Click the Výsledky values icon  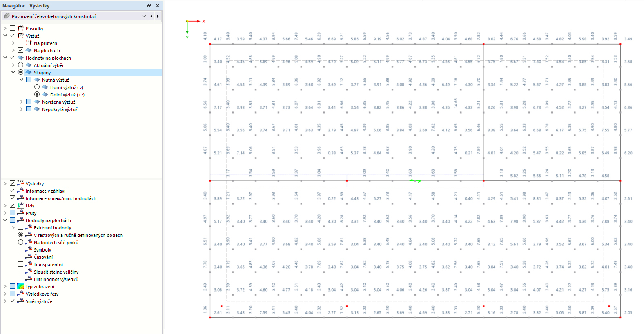pos(20,183)
